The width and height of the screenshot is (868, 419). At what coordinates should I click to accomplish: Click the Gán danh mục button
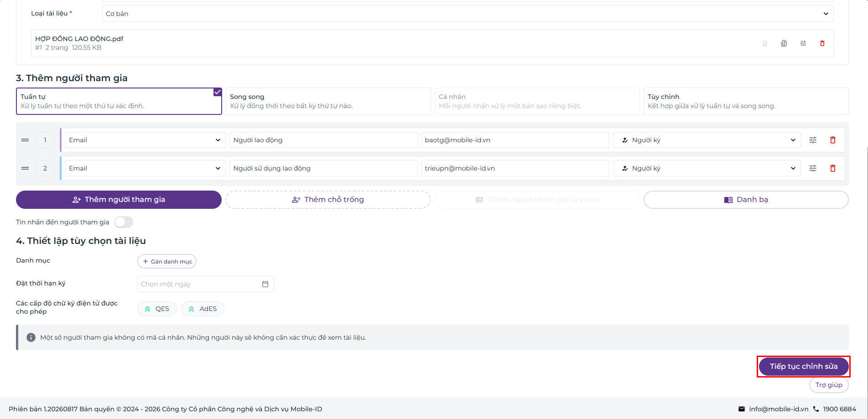pos(167,261)
